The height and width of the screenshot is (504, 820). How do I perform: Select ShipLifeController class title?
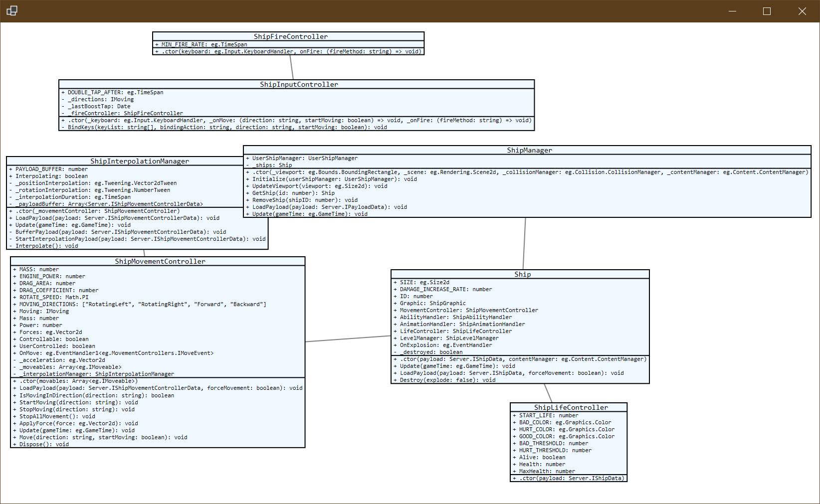click(x=571, y=407)
